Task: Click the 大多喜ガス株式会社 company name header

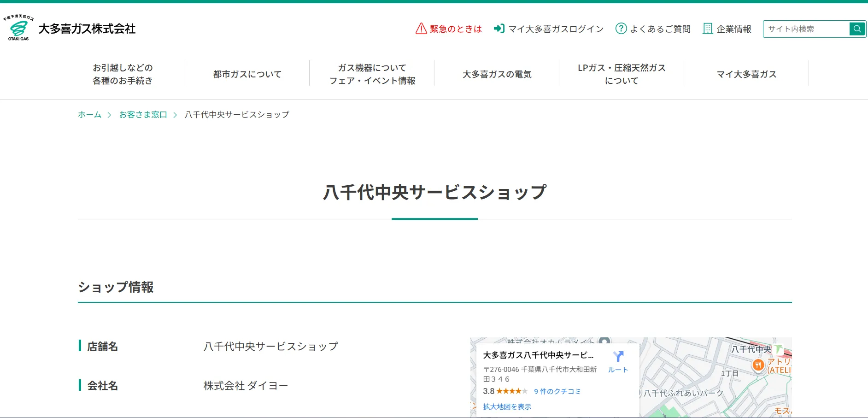Action: [87, 29]
